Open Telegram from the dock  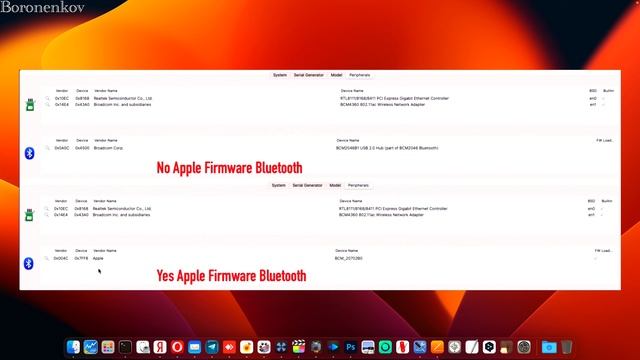tap(212, 347)
